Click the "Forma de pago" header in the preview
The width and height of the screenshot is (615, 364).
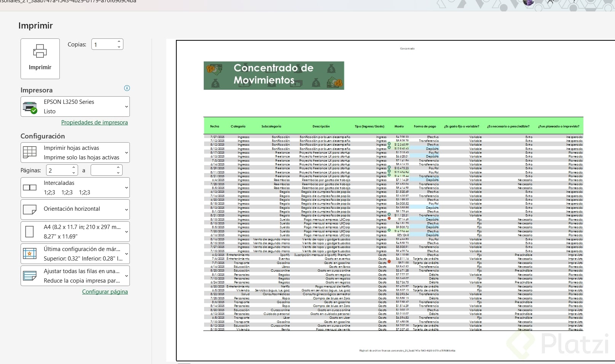425,126
